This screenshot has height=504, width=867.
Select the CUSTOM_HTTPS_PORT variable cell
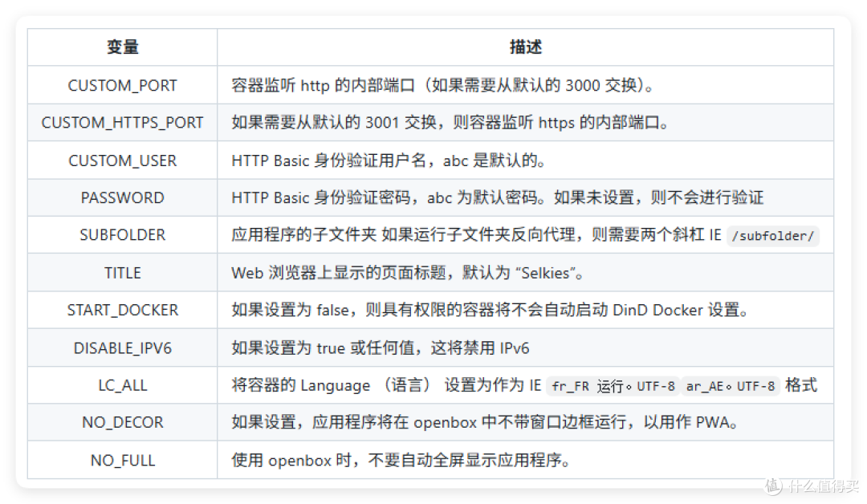click(x=122, y=122)
